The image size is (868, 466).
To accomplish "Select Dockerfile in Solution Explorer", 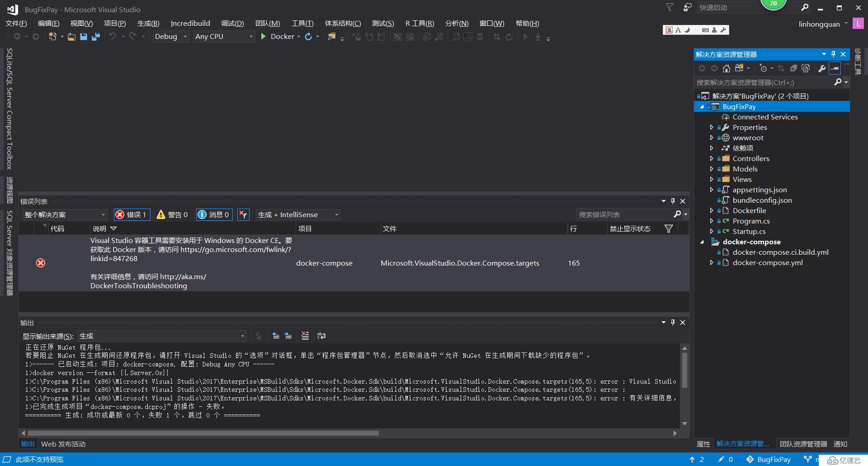I will [x=749, y=210].
